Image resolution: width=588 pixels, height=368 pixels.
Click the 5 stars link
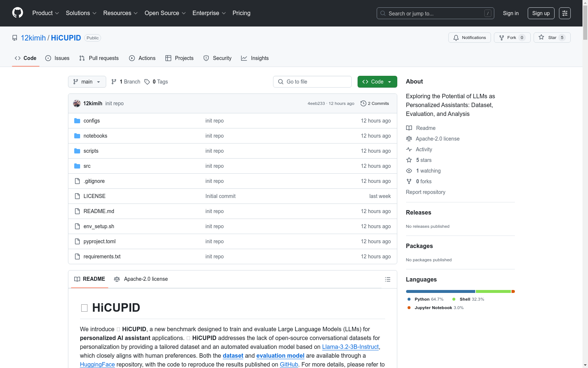point(424,160)
